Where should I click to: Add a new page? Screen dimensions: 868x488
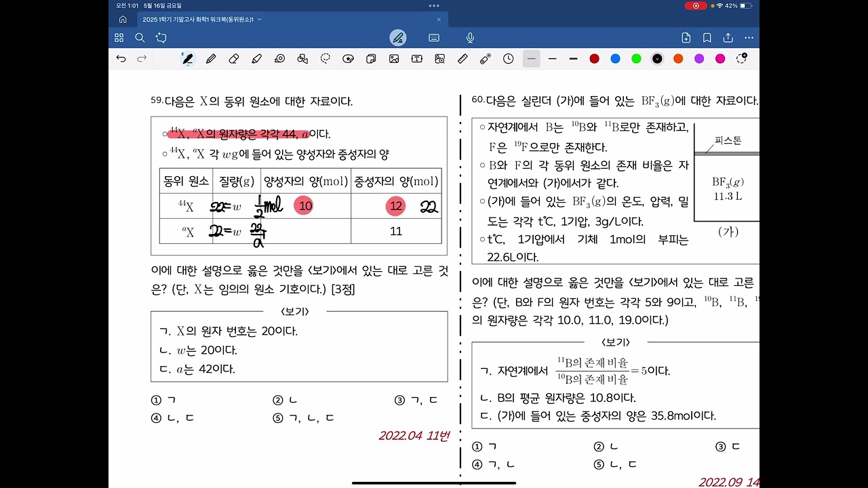coord(686,38)
